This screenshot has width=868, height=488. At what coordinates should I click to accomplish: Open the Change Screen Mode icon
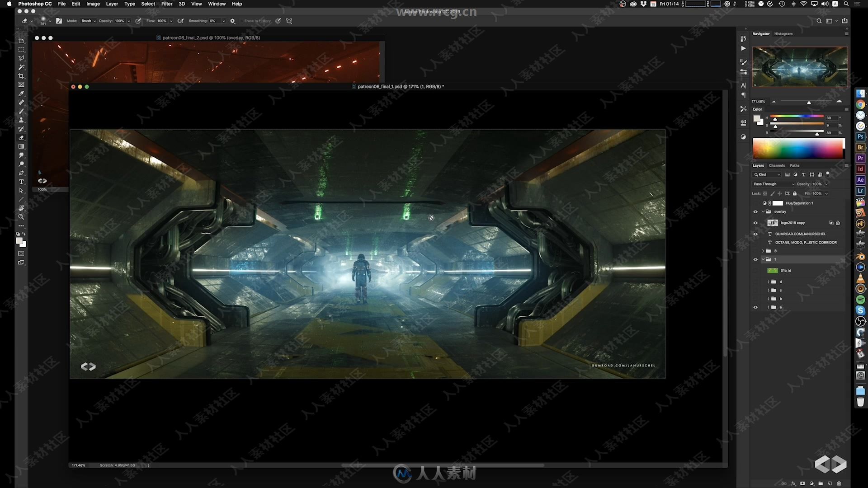21,263
